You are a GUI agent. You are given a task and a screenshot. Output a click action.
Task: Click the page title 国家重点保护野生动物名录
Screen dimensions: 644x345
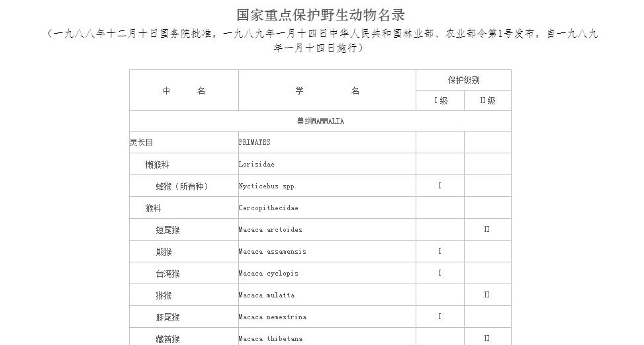click(321, 15)
